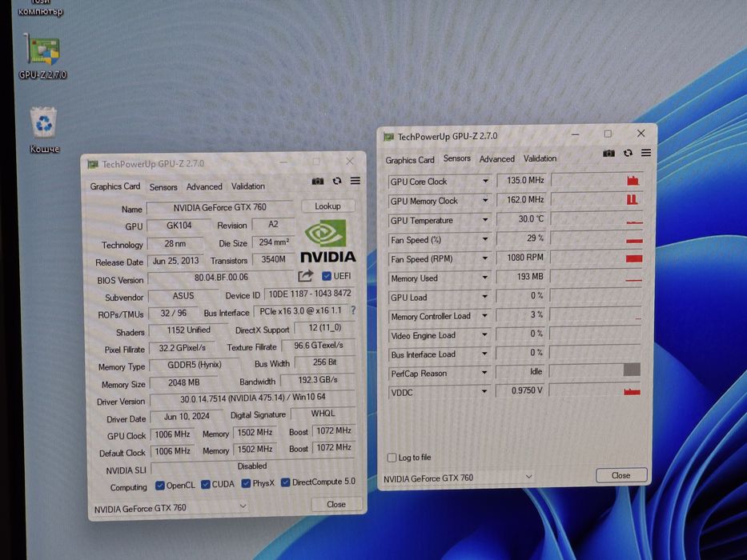Click the Bandwidth value 192.3 GB/s

[x=318, y=380]
